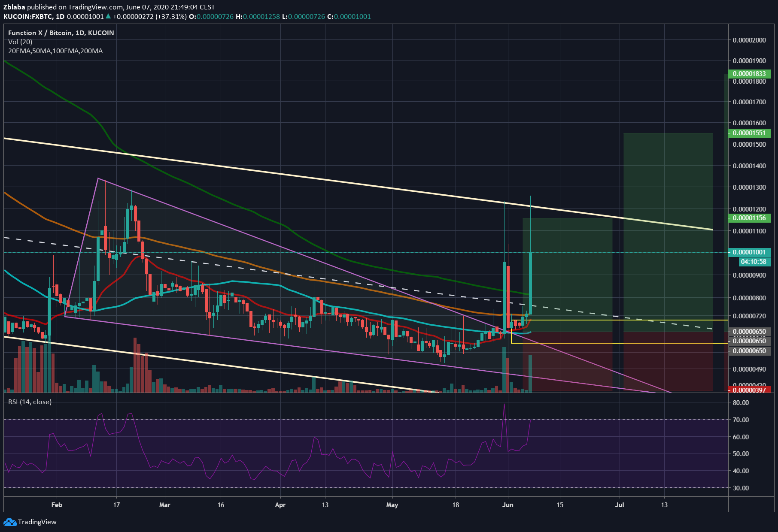
Task: Click the May date label on time axis
Action: pos(392,505)
